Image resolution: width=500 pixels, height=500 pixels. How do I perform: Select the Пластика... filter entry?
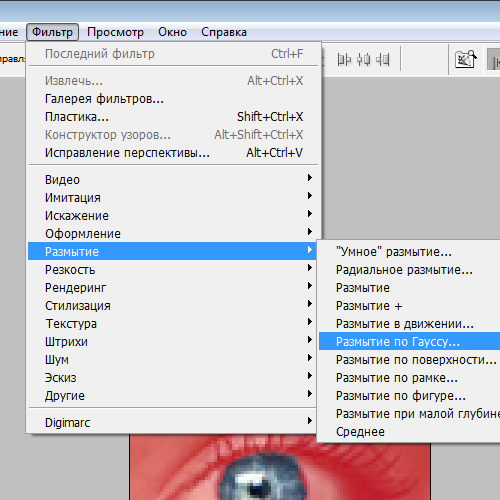click(x=174, y=117)
